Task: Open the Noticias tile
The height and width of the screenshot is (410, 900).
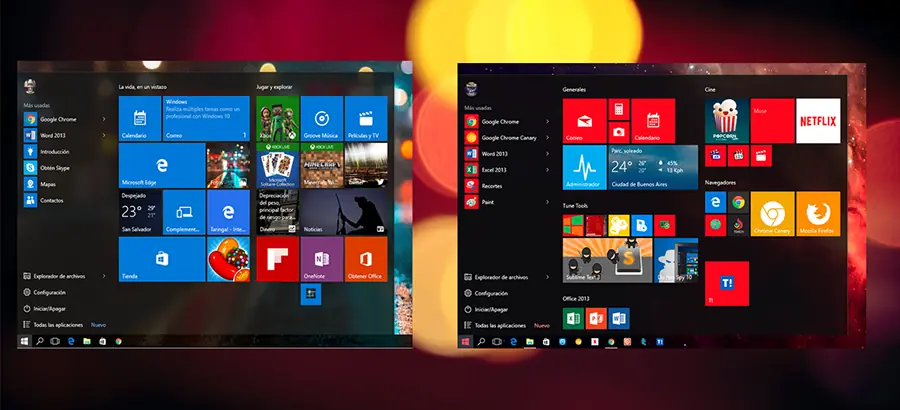Action: [344, 212]
